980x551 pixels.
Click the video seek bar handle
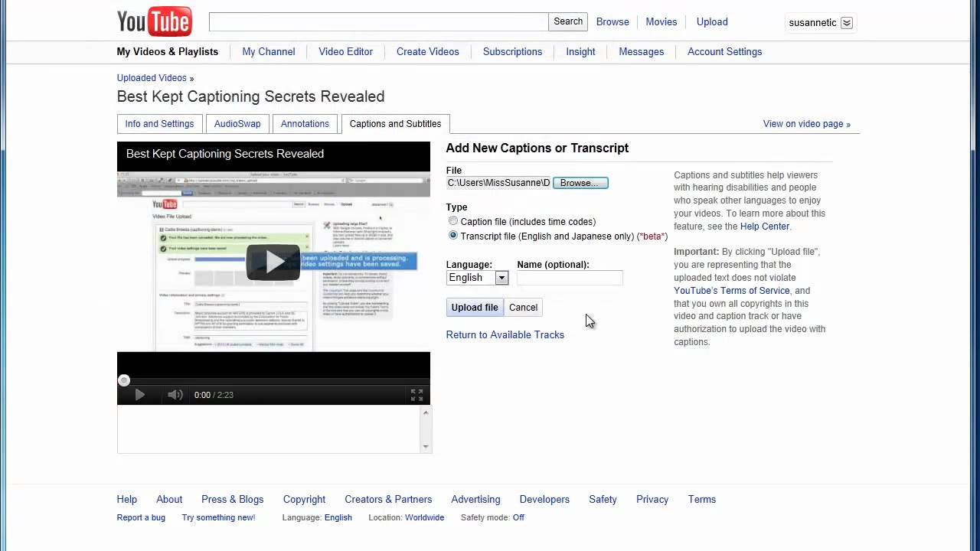[124, 380]
